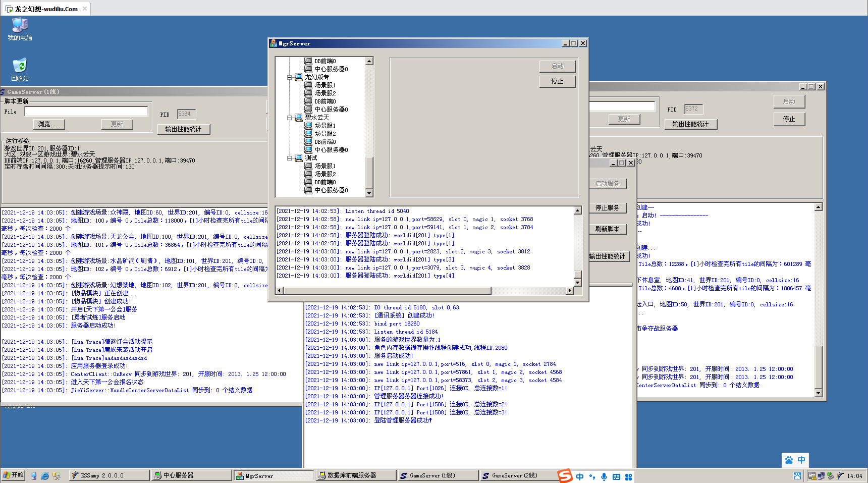Click the 停止 button in MgrServer

(557, 81)
